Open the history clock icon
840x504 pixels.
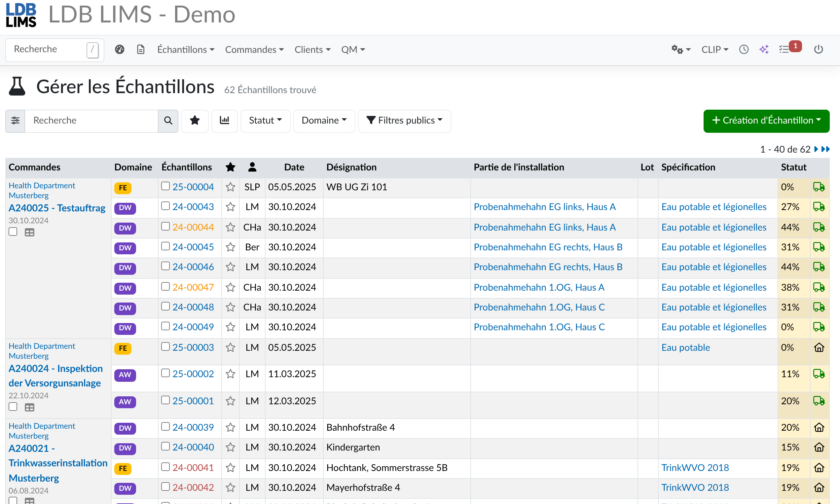(x=744, y=50)
